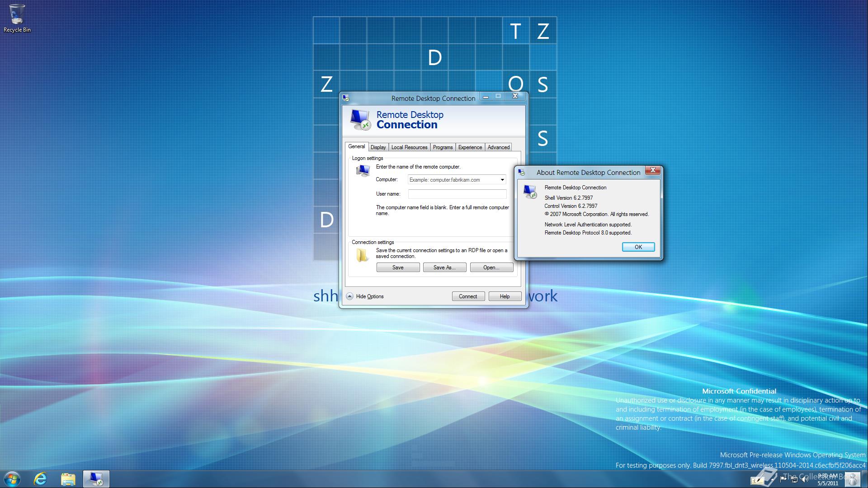Open the Remote Desktop Connection title bar system icon
Screen dimensions: 868x488
[x=346, y=98]
